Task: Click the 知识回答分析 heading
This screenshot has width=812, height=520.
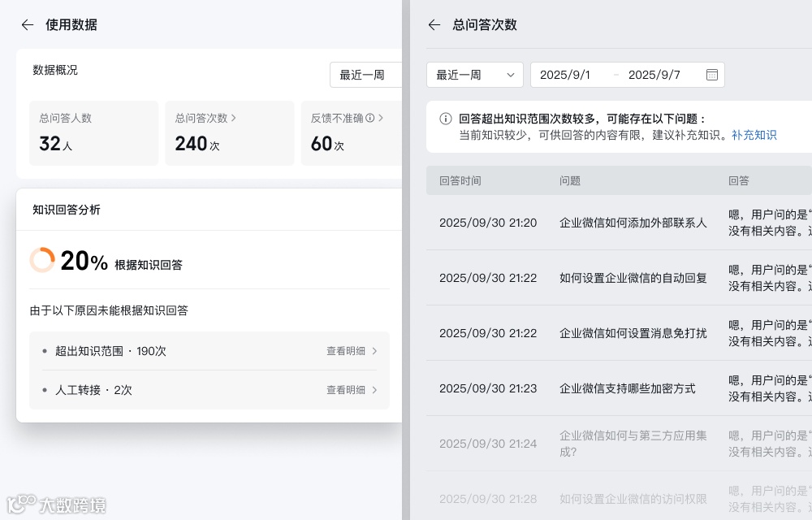Action: (67, 210)
